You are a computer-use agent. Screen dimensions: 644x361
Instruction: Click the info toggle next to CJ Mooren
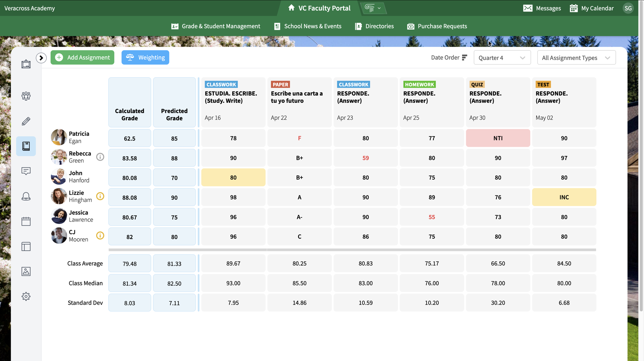tap(100, 235)
